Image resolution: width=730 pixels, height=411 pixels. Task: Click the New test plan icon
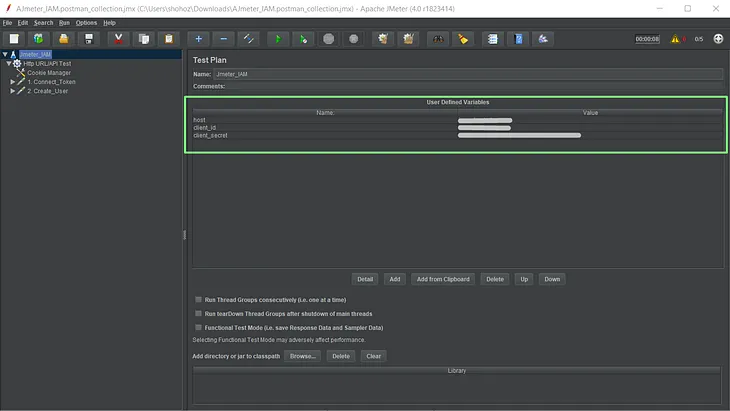[x=14, y=39]
